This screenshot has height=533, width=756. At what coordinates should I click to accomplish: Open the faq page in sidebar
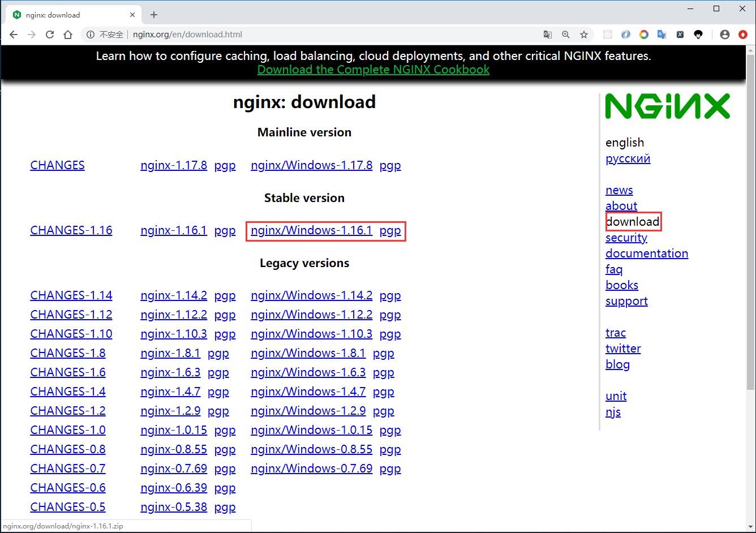614,269
